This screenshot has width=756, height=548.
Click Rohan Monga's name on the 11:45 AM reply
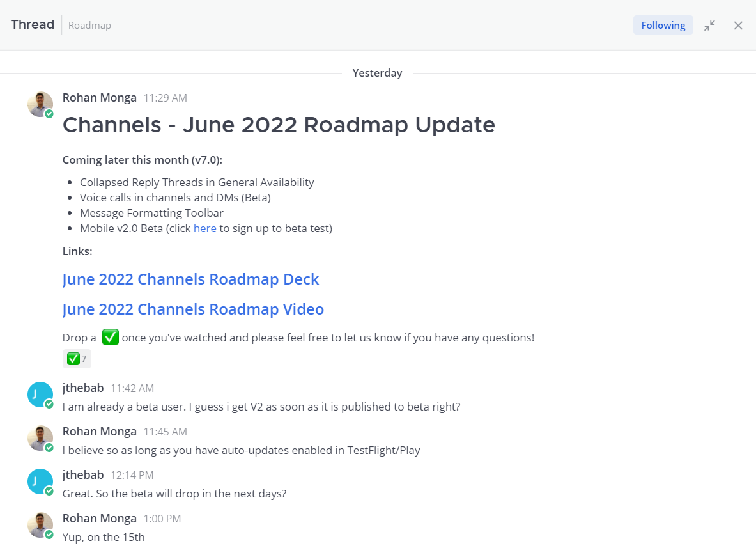(x=99, y=432)
